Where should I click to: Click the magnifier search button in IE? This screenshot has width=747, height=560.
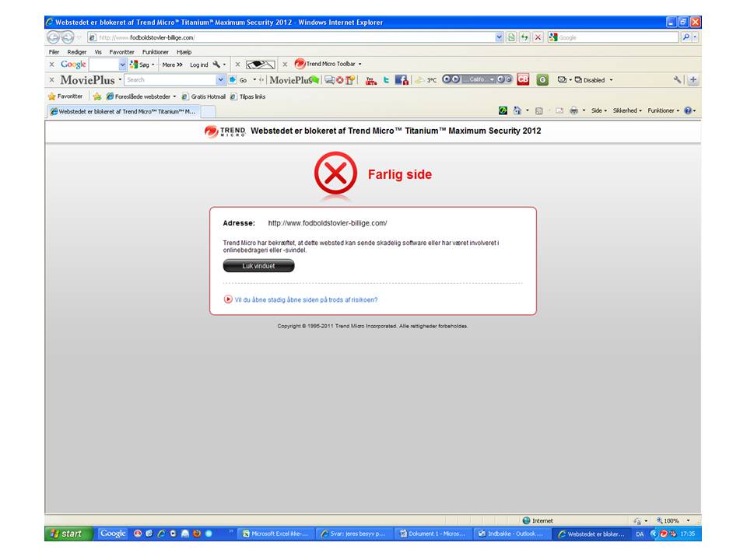click(686, 37)
